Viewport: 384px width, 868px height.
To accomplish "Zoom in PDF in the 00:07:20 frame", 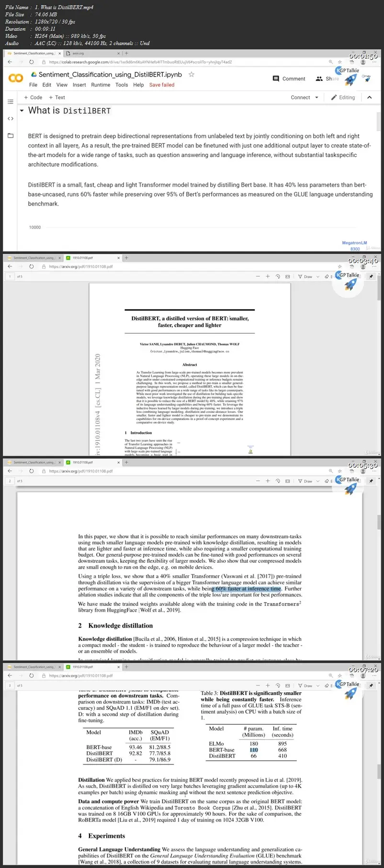I will (x=268, y=685).
